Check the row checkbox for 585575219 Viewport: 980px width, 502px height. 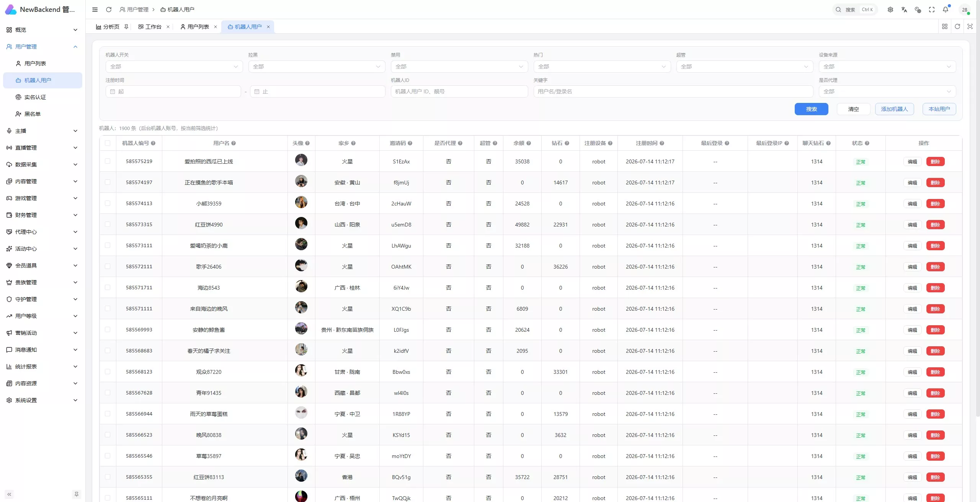coord(108,161)
